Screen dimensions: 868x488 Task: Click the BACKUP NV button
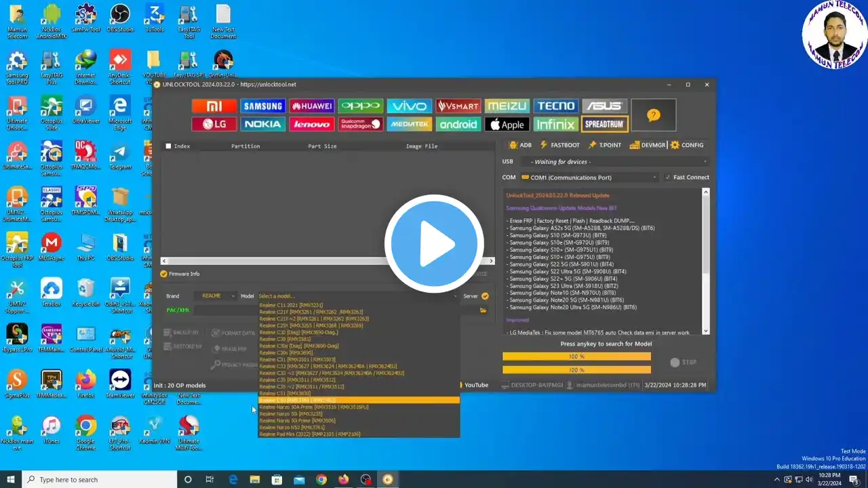pos(181,333)
